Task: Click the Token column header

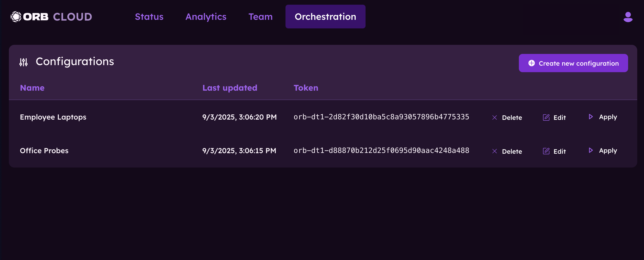Action: point(306,88)
